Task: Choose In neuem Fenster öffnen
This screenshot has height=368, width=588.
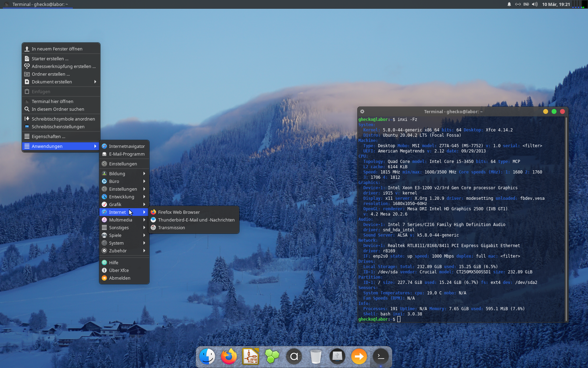Action: click(61, 49)
